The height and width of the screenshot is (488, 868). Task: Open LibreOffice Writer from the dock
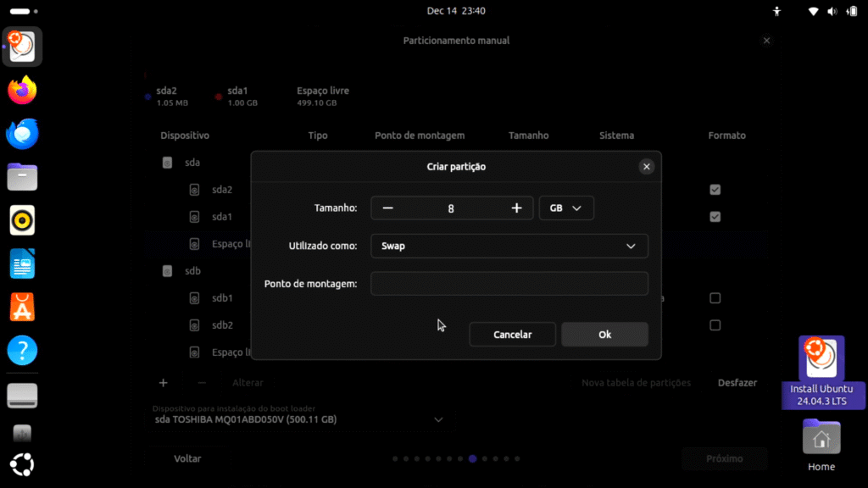[23, 263]
